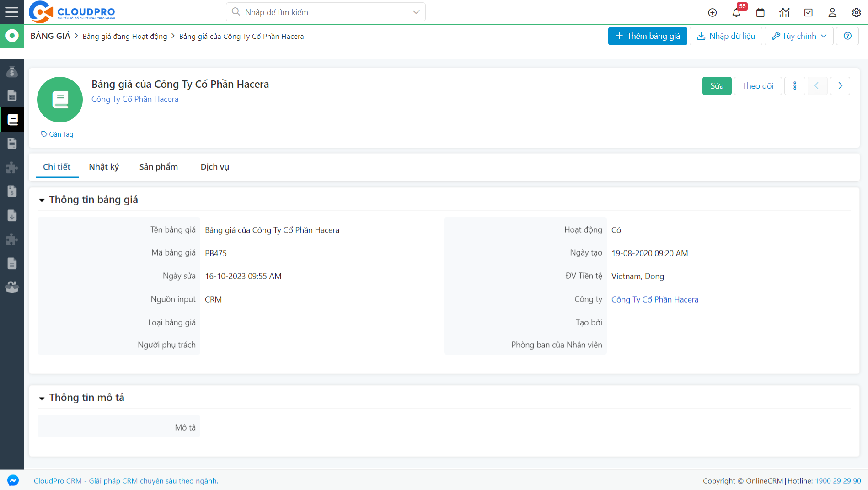Click the Mô tả field label
Screen dimensions: 868x490
click(x=185, y=427)
